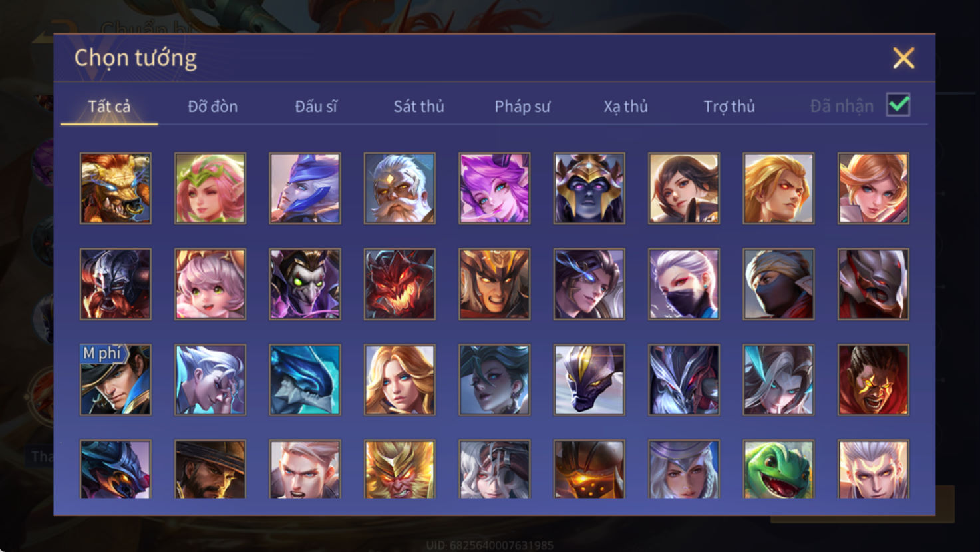Viewport: 980px width, 552px height.
Task: Pick the purple-haired horned girl hero
Action: (494, 188)
